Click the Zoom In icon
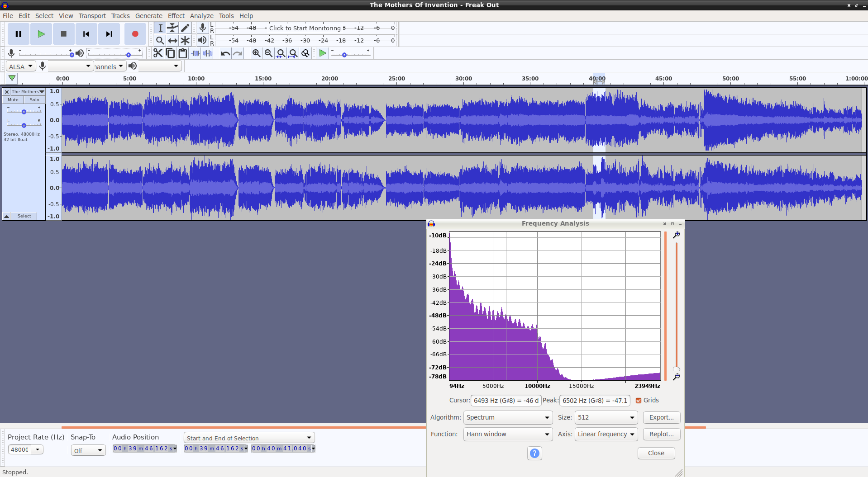 click(256, 53)
